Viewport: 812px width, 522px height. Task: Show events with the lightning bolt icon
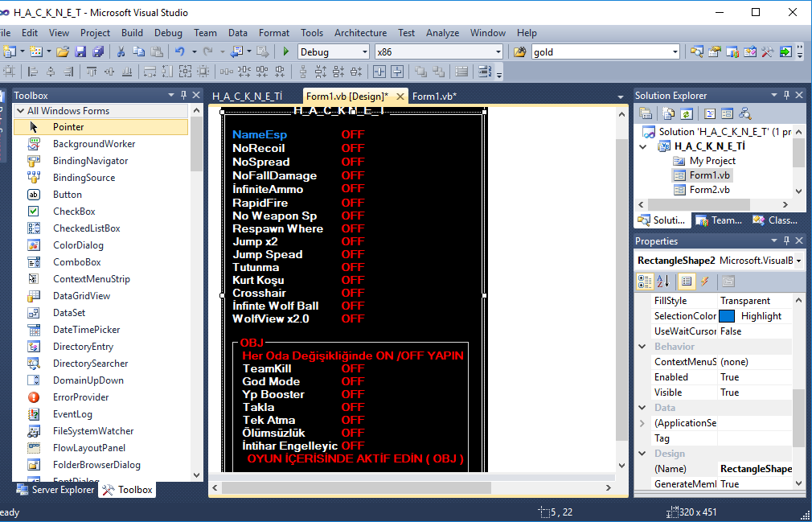click(704, 282)
